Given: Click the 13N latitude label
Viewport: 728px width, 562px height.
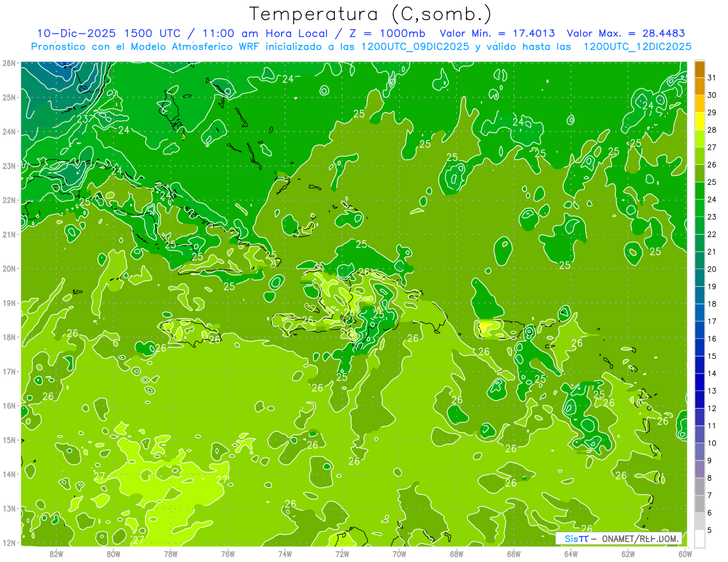Looking at the screenshot, I should [8, 508].
